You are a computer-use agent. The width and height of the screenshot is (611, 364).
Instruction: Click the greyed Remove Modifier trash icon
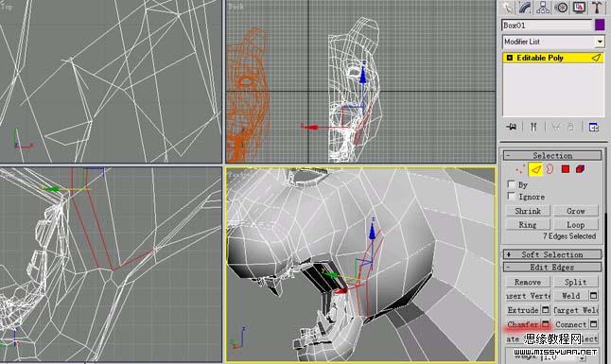click(571, 127)
